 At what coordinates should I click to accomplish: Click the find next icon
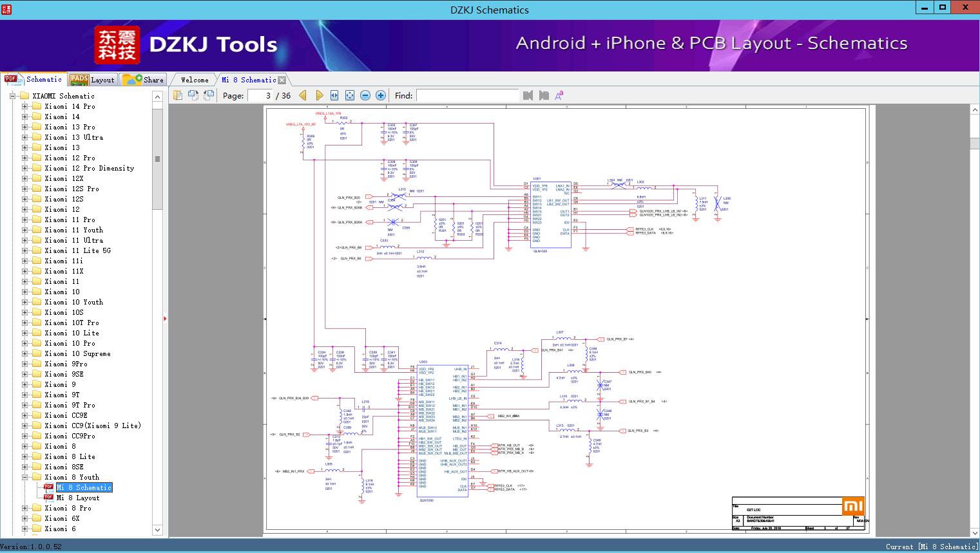click(x=544, y=95)
